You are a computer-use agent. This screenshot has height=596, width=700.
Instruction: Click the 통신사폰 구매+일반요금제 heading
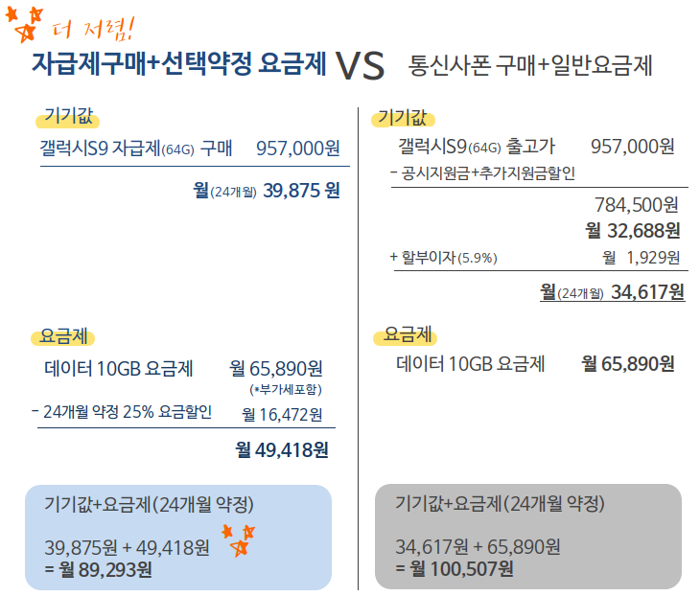pyautogui.click(x=530, y=65)
